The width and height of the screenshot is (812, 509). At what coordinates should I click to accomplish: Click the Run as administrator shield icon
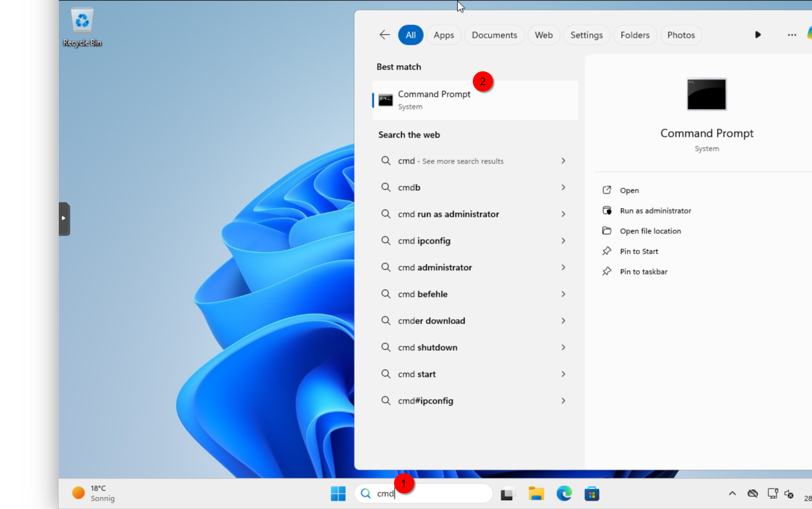coord(607,210)
